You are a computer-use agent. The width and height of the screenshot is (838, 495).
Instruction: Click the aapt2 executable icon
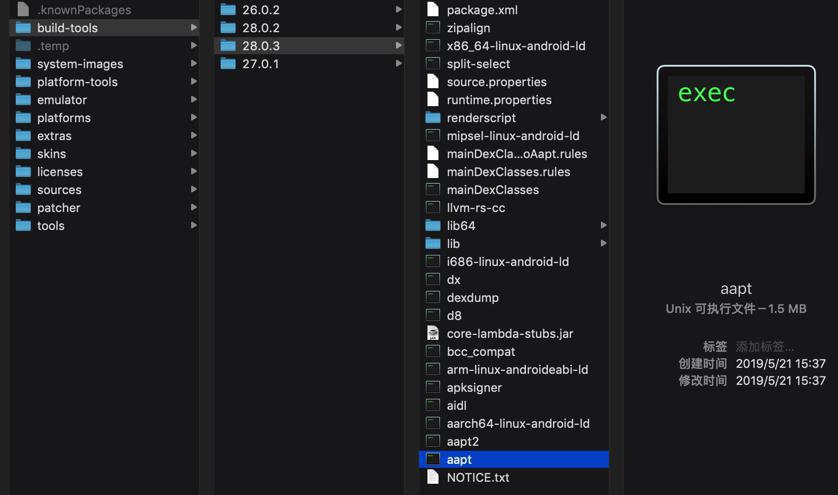(433, 442)
